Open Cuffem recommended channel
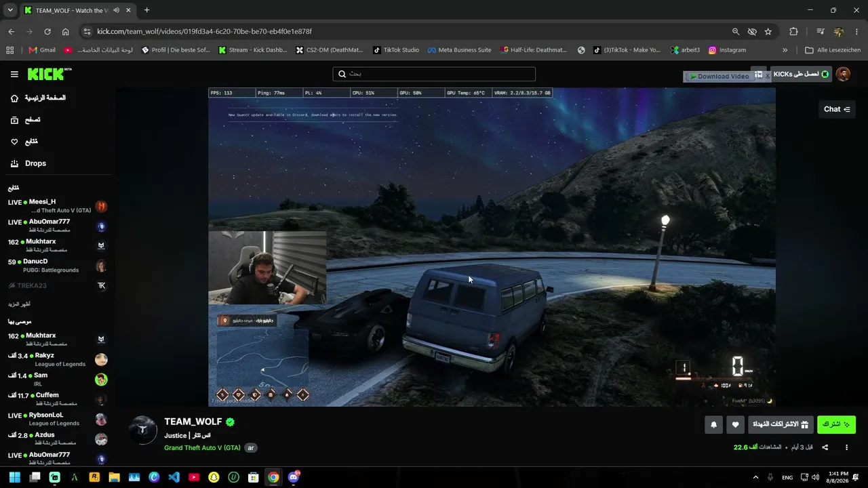The image size is (868, 488). (57, 399)
